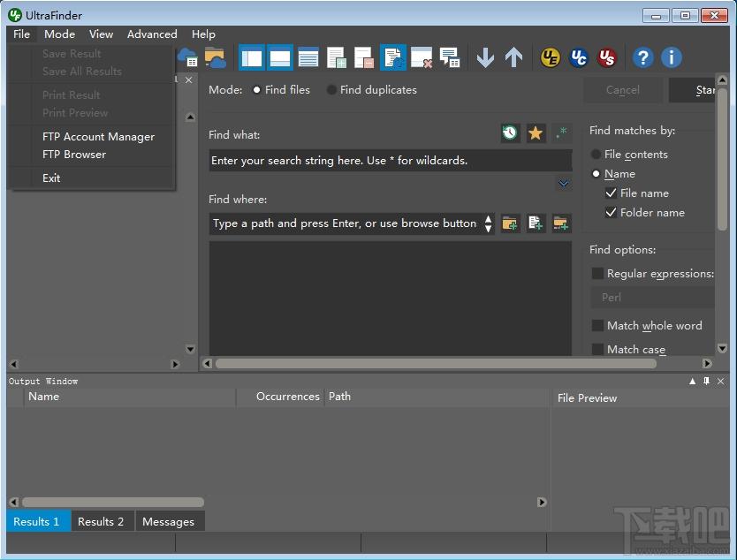Open the FTP Browser folder-cloud icon
The image size is (737, 560).
coord(216,57)
